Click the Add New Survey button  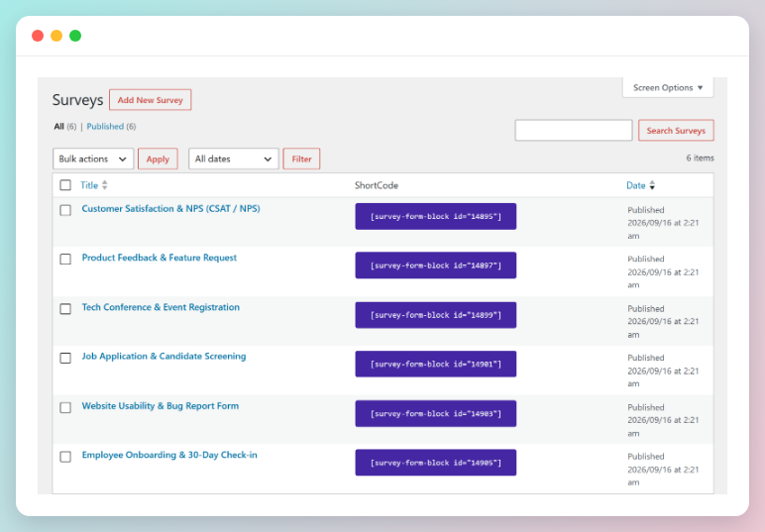point(151,100)
